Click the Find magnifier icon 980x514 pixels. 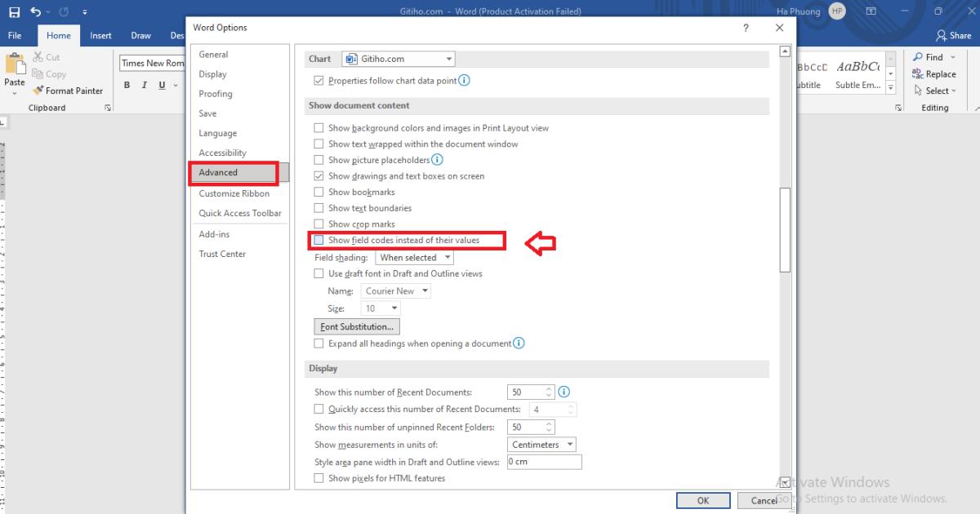(917, 57)
